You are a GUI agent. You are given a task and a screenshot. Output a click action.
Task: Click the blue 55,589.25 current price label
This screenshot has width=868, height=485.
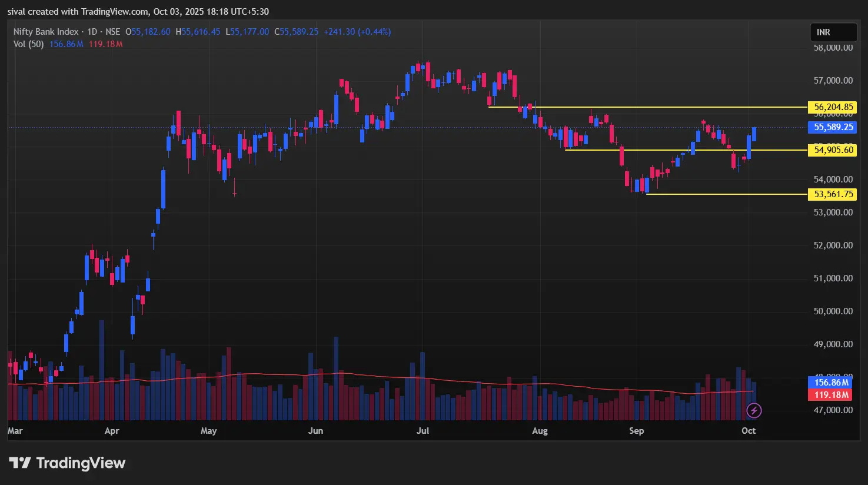click(x=833, y=127)
